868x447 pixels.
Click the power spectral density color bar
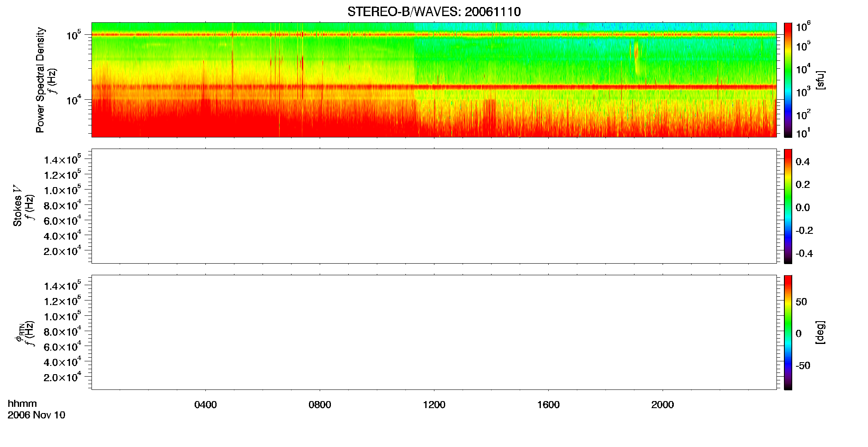tap(788, 80)
